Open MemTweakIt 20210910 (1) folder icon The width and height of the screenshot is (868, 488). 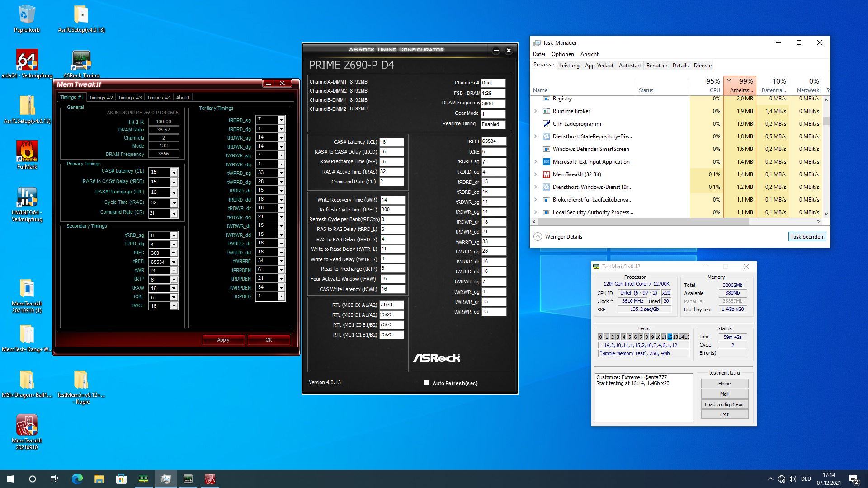coord(27,296)
